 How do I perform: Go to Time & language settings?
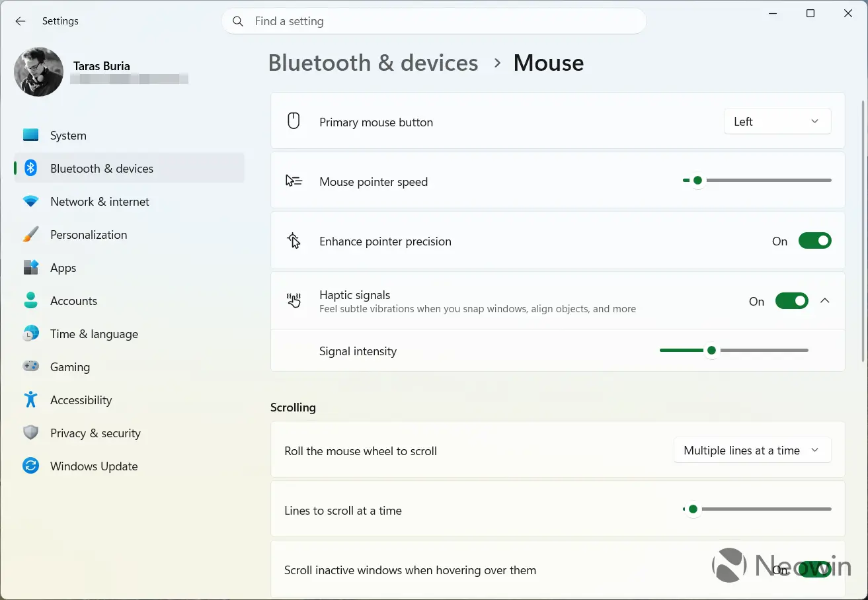(x=94, y=333)
